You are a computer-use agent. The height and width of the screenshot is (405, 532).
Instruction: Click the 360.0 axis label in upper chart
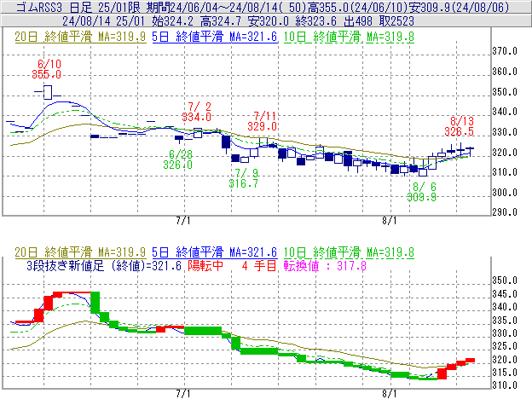point(505,72)
